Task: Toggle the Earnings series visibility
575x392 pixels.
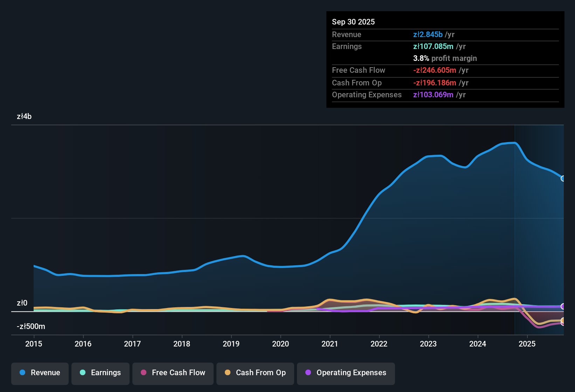Action: pos(100,373)
